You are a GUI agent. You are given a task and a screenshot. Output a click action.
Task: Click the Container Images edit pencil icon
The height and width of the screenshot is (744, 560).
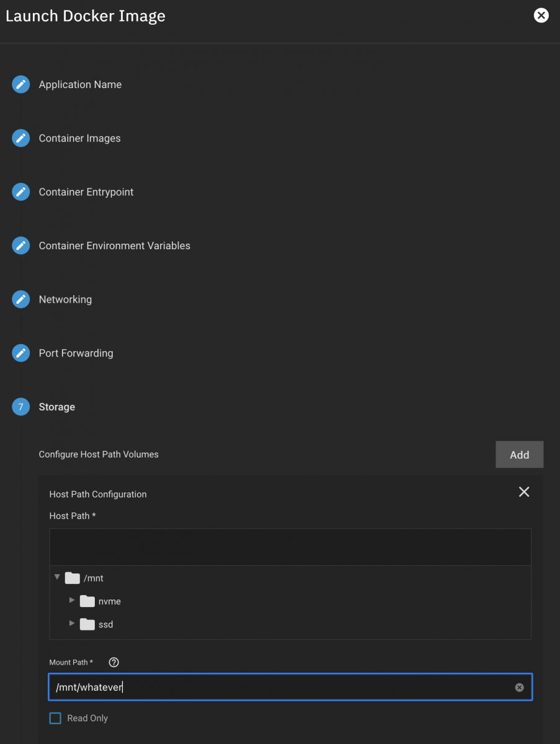click(21, 138)
